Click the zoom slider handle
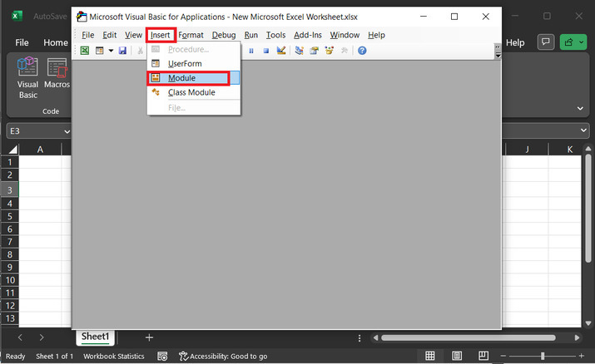The width and height of the screenshot is (595, 364). point(543,356)
